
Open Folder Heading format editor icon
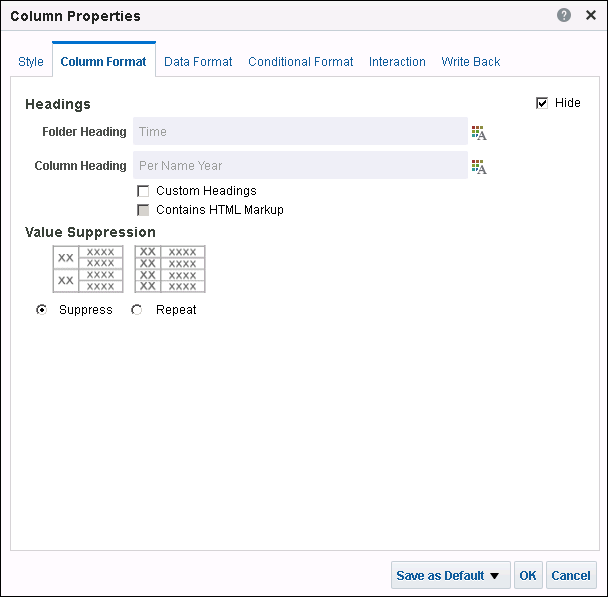point(479,132)
